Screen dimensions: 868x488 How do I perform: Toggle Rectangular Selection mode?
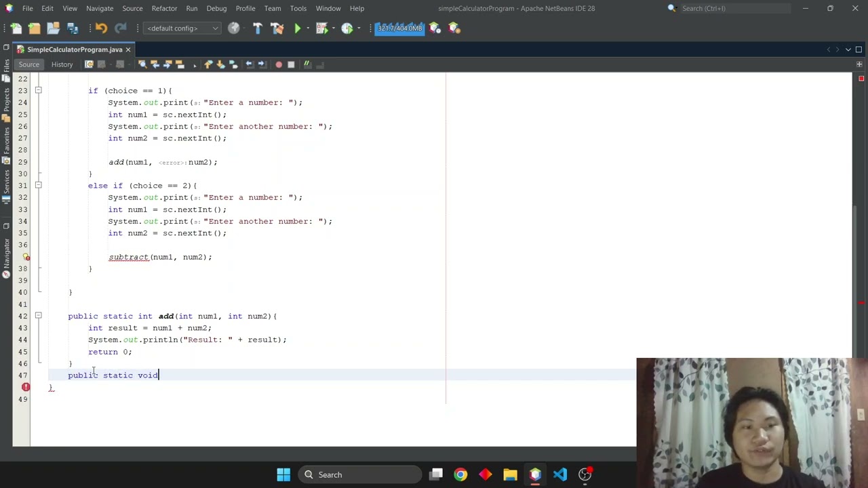pyautogui.click(x=195, y=64)
